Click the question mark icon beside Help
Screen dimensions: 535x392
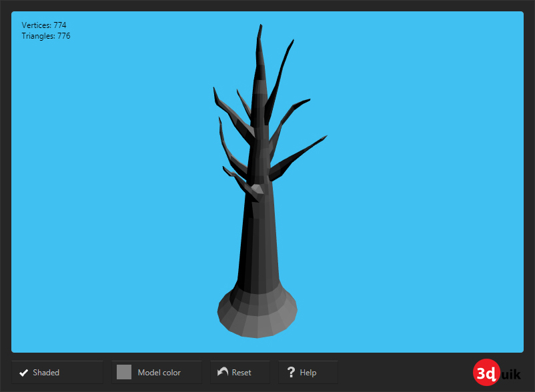coord(291,372)
